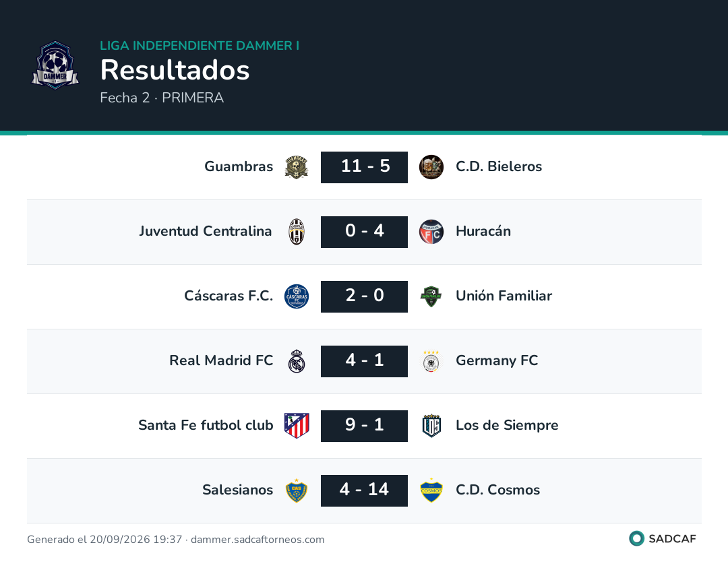
Task: Click the Guambras team crest
Action: [297, 167]
